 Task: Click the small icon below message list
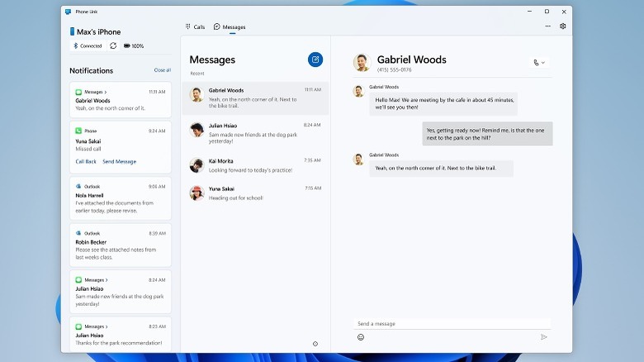[315, 344]
